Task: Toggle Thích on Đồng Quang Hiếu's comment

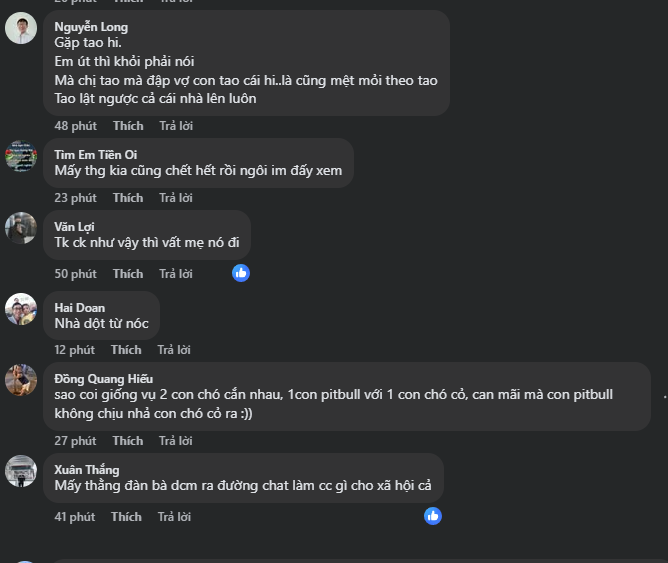Action: (x=128, y=441)
